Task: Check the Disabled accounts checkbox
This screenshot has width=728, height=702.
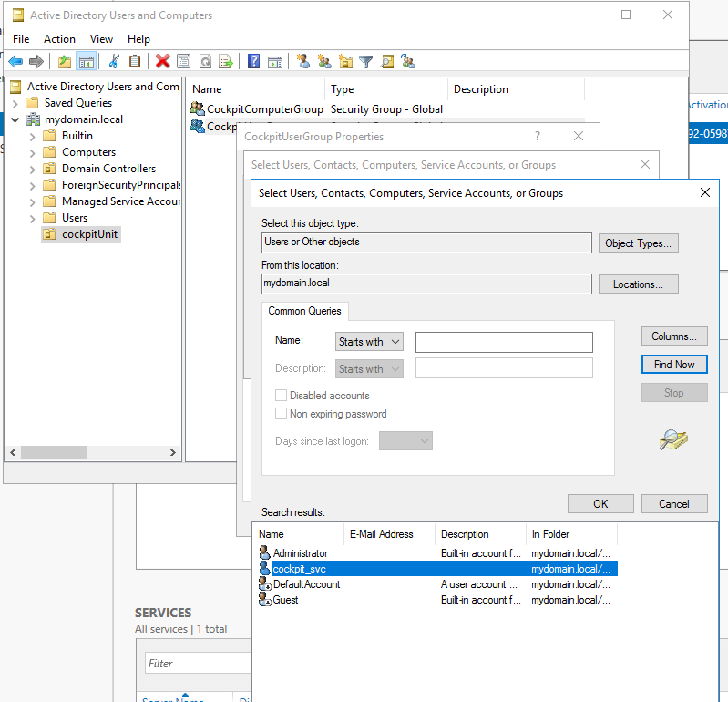Action: (281, 396)
